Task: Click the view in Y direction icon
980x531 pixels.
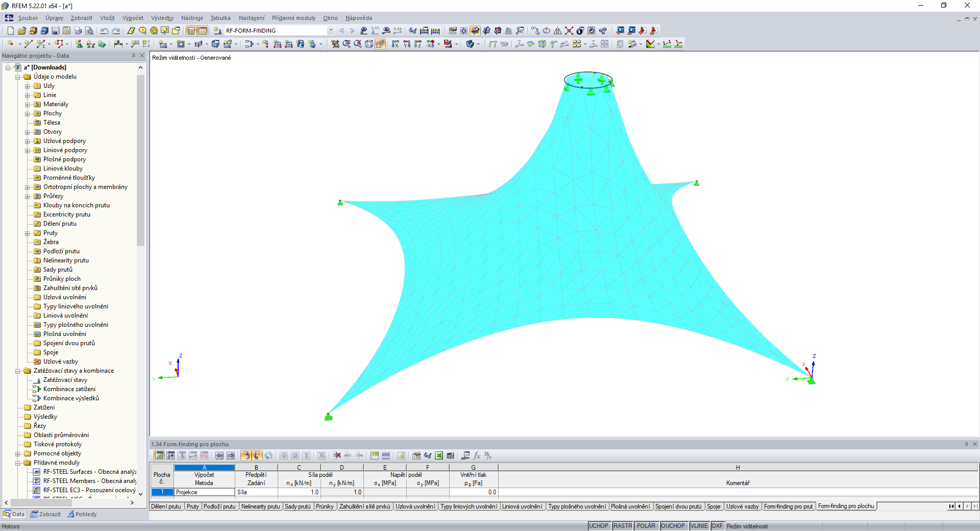Action: pyautogui.click(x=407, y=44)
